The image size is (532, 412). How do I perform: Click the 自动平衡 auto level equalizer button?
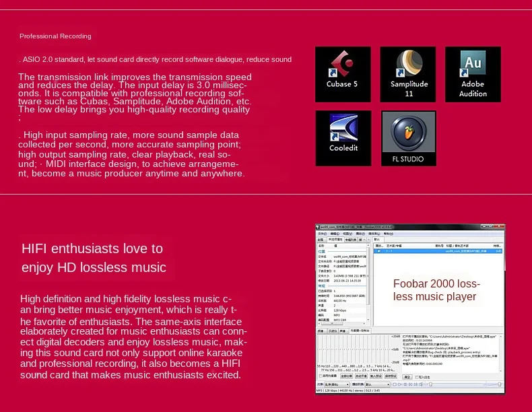pos(362,376)
